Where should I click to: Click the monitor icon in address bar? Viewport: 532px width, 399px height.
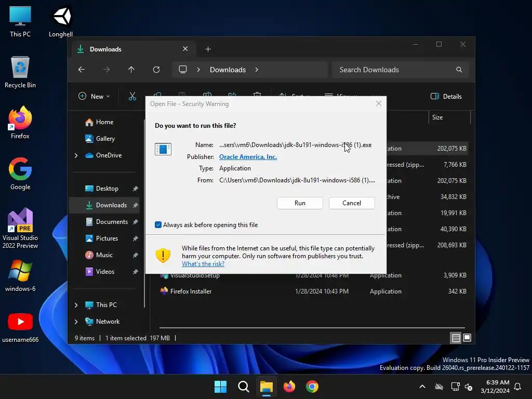point(183,70)
